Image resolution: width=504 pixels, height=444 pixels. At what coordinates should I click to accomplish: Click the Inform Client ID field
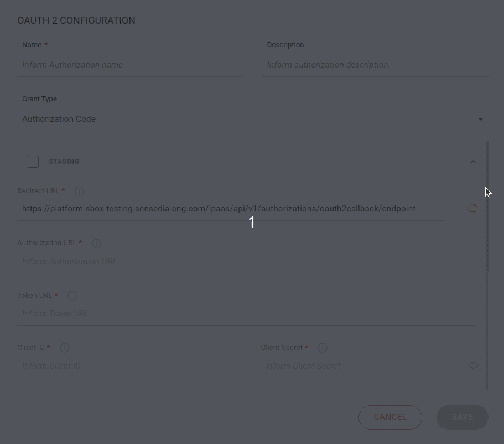click(124, 366)
